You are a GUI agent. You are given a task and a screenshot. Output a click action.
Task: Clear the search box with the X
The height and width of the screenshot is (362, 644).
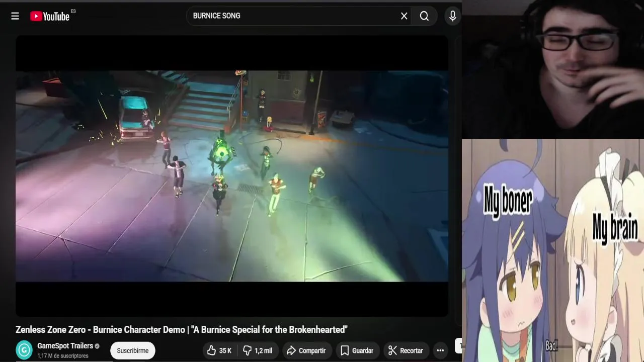click(404, 16)
